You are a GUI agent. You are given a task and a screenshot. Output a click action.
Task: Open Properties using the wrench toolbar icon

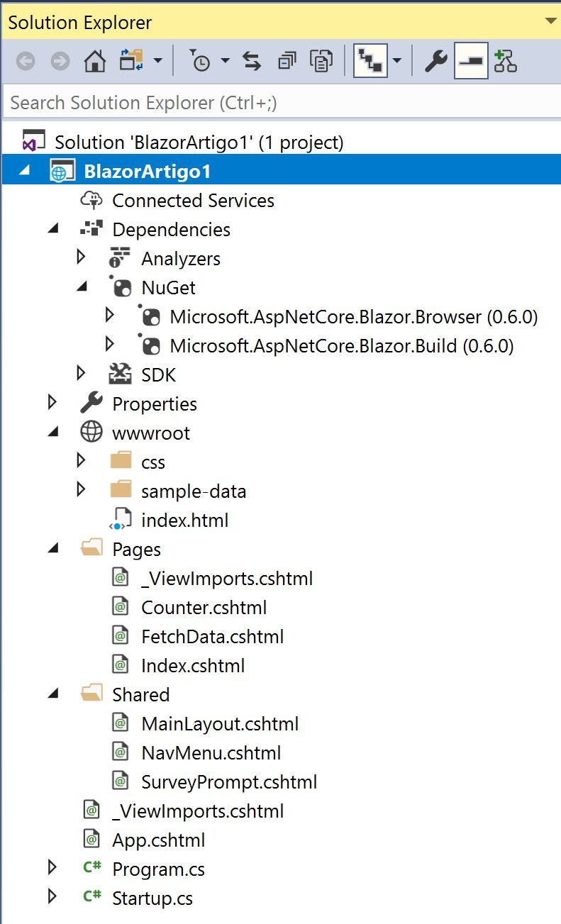435,62
